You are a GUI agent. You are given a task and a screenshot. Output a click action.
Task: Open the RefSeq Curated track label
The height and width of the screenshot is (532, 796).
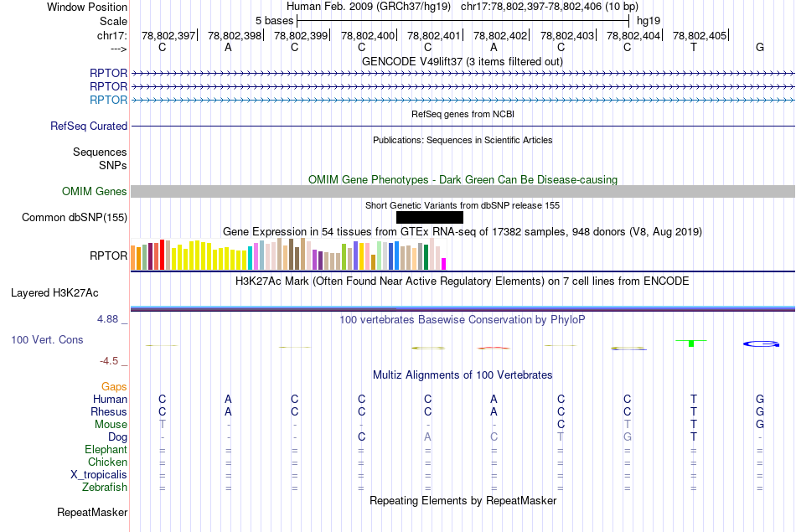89,126
